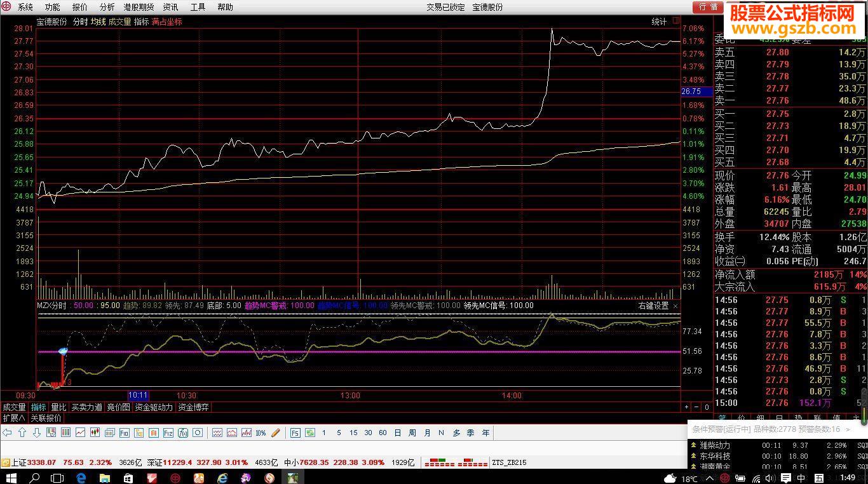
Task: Open the 港股期货 menu
Action: pos(139,7)
